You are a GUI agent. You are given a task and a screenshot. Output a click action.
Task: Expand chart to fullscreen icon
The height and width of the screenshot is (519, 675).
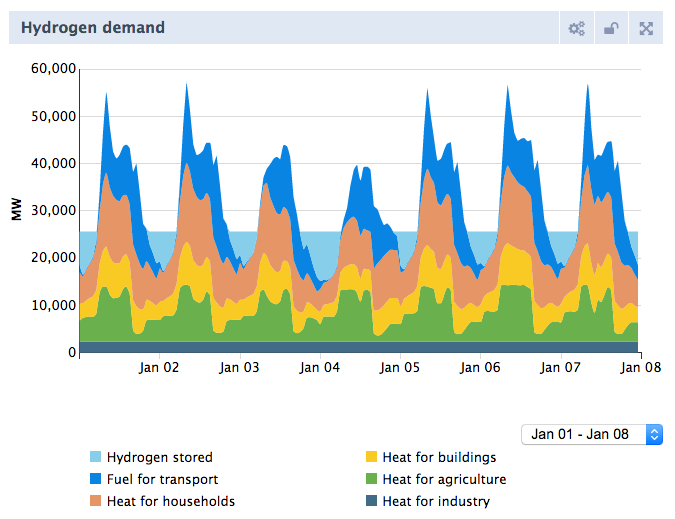click(646, 28)
